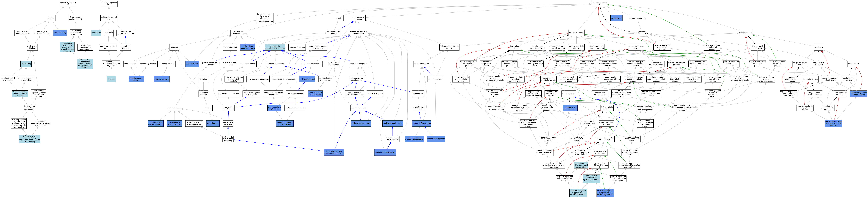The width and height of the screenshot is (868, 198).
Task: Click the 'behavior' node
Action: pos(174,47)
